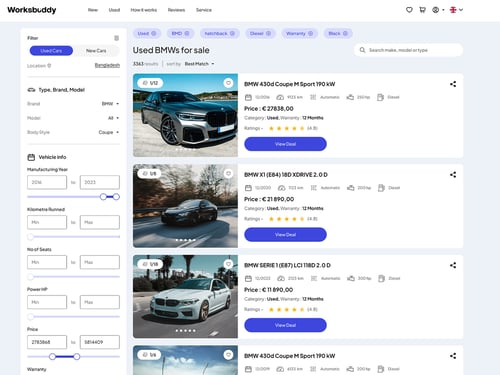The width and height of the screenshot is (500, 375).
Task: Click No of Seats Min field
Action: [x=47, y=262]
